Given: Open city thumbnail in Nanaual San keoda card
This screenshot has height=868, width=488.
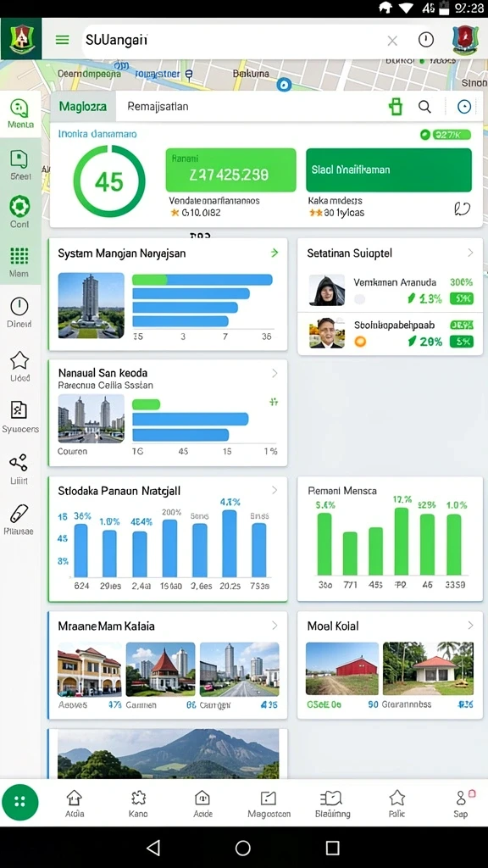Looking at the screenshot, I should coord(91,418).
